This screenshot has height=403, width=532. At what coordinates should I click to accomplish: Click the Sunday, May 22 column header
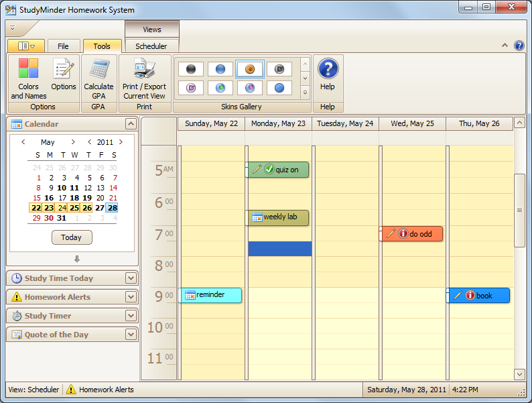[211, 123]
